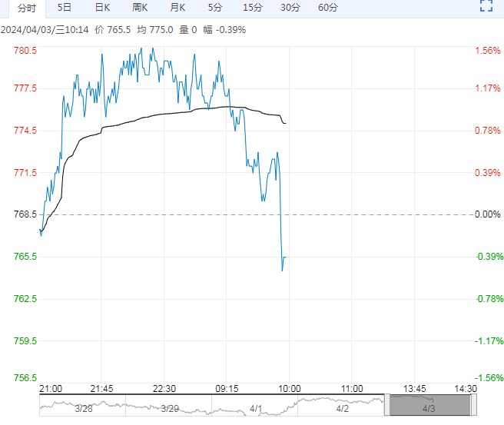
Task: Select the 60分 interval tab
Action: (328, 8)
